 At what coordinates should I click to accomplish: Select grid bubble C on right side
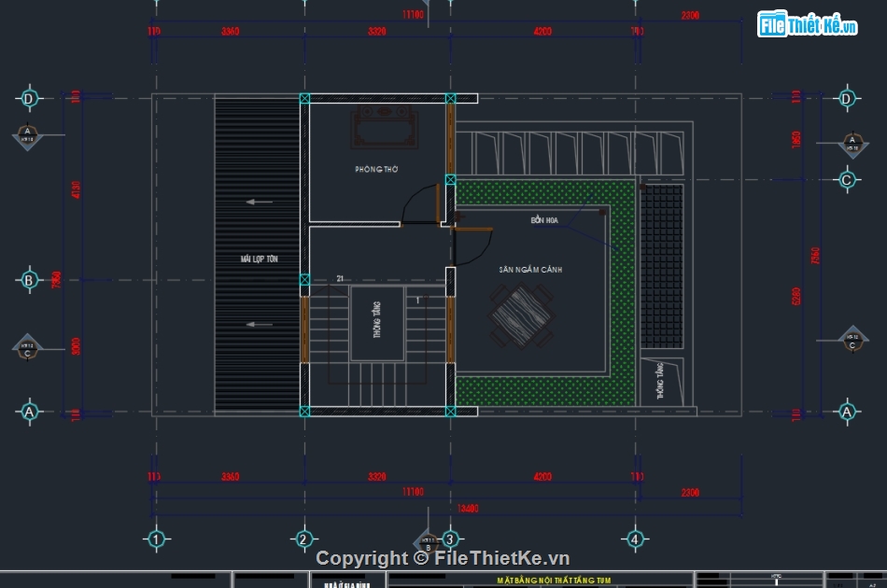(x=847, y=180)
